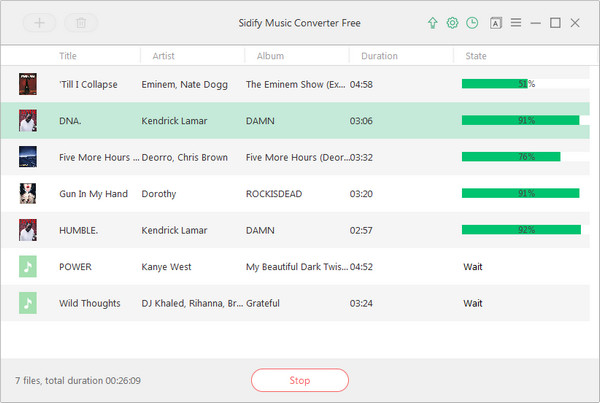Click album The Eminem Show
Viewport: 600px width, 403px height.
(x=295, y=85)
